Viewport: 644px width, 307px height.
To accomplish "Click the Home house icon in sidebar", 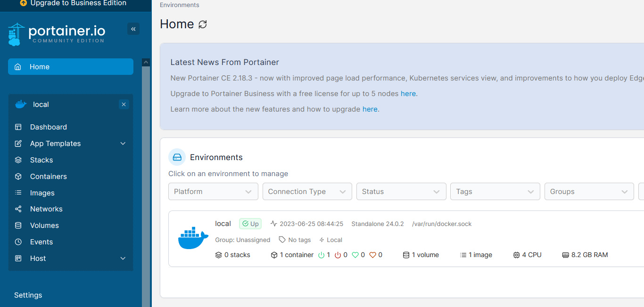I will [x=18, y=67].
